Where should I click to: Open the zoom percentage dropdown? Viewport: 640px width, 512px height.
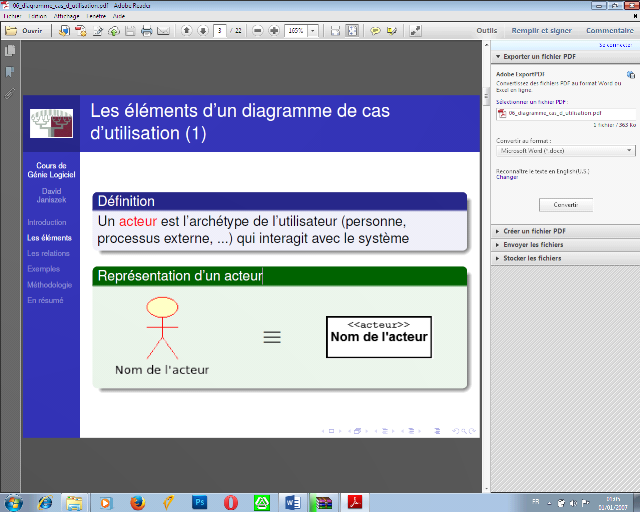(314, 31)
